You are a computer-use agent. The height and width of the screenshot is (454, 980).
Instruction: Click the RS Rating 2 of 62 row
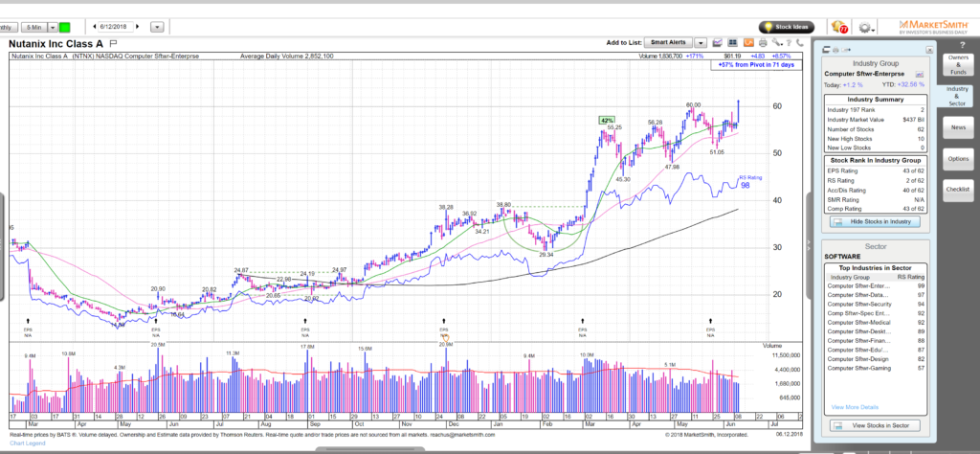876,181
